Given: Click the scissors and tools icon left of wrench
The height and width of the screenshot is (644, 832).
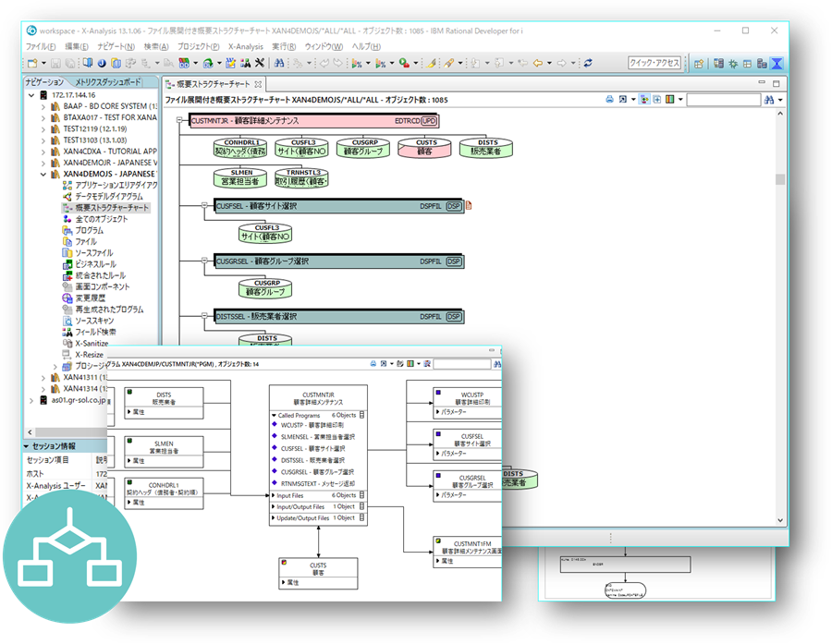Looking at the screenshot, I should point(245,63).
